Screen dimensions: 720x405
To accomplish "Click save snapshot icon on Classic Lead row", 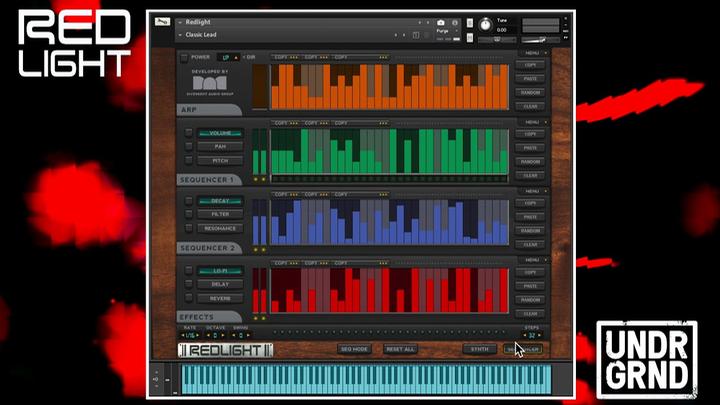I will (x=416, y=35).
